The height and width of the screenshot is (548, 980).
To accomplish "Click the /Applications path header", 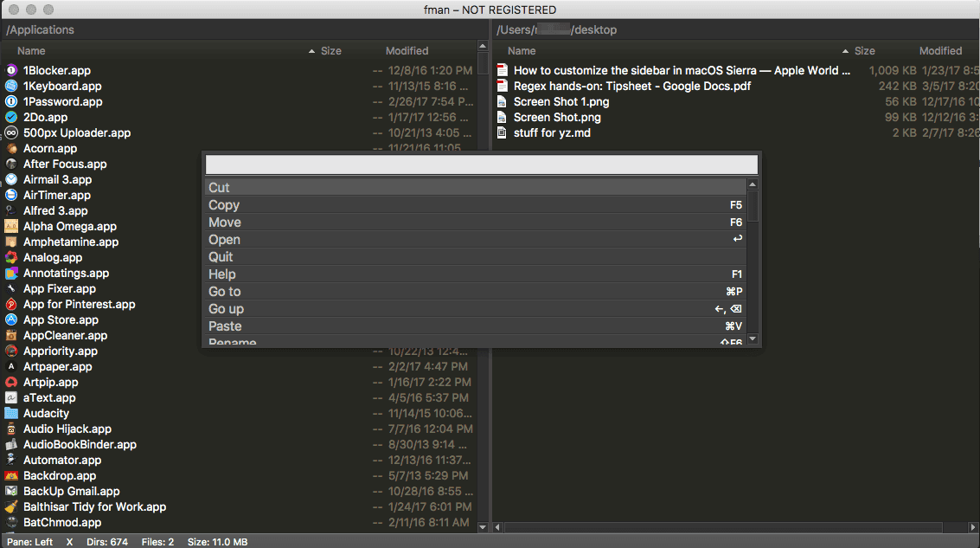I will [x=40, y=29].
